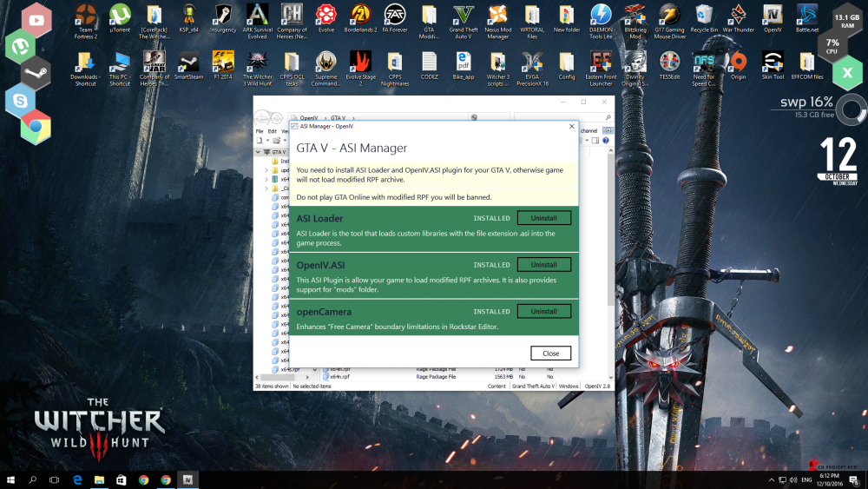This screenshot has height=489, width=868.
Task: Open EVGA PrecisionX 16 desktop icon
Action: [x=532, y=69]
